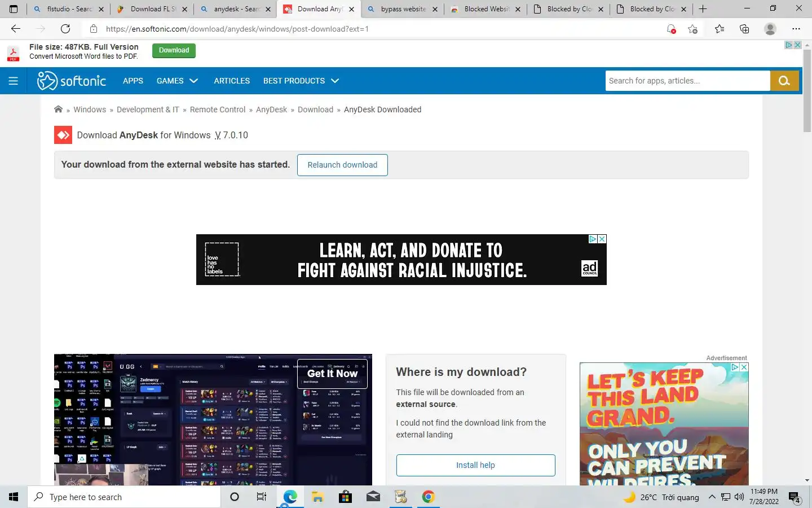The image size is (812, 508).
Task: Open the Windows breadcrumb link
Action: coord(90,110)
